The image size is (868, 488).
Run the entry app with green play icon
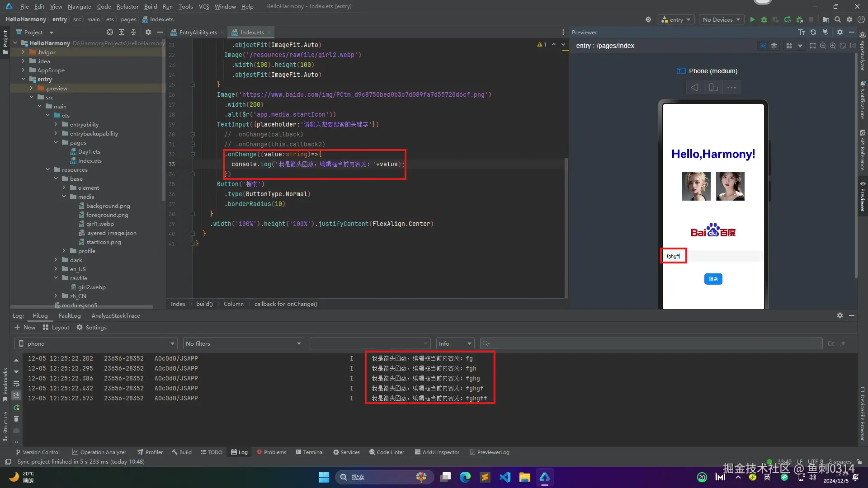point(752,19)
